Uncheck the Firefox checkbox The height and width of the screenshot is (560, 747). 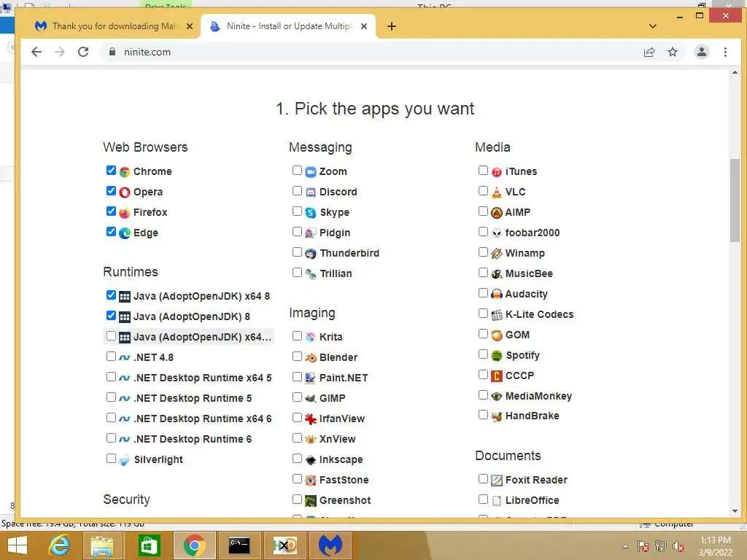(111, 211)
